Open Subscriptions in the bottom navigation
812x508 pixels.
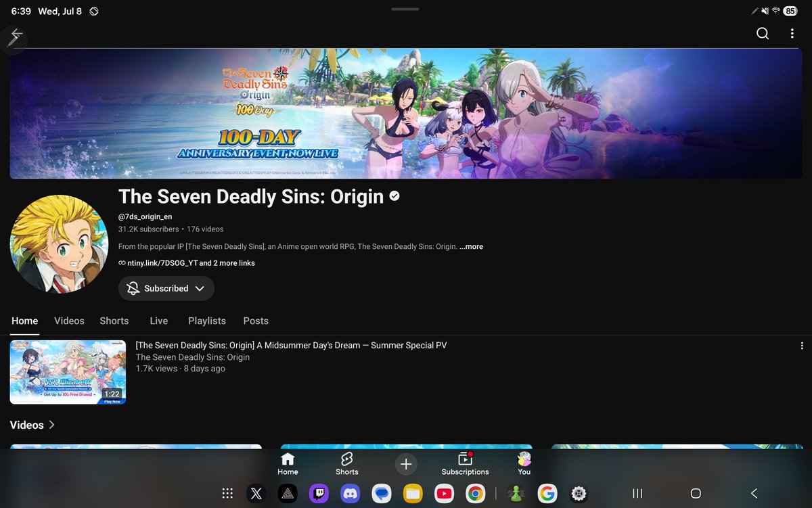tap(465, 464)
